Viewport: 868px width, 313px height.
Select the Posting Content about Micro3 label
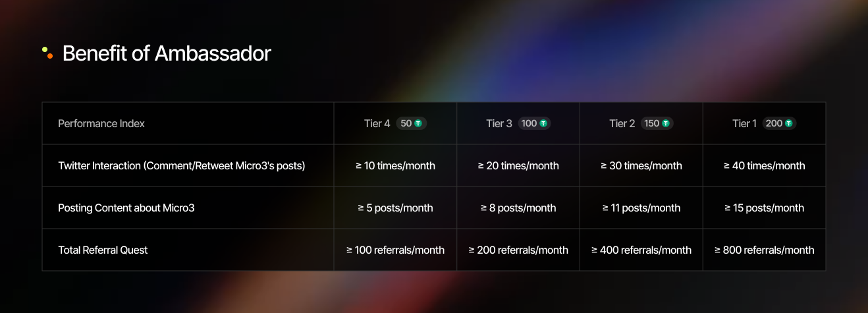click(126, 208)
